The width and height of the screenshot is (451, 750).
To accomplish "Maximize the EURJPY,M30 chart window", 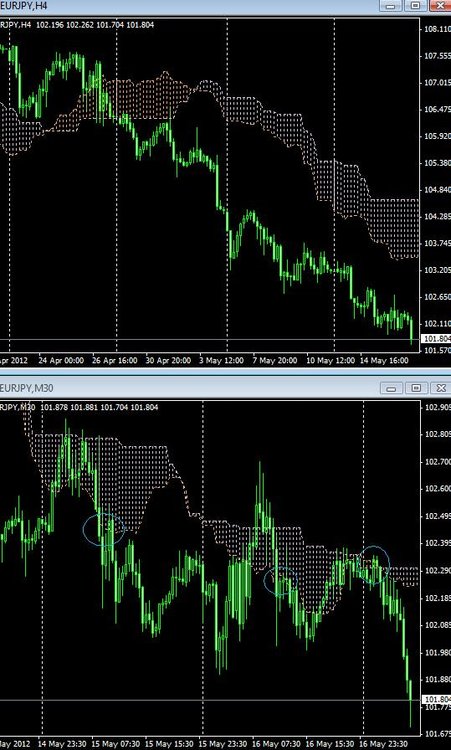I will 416,387.
